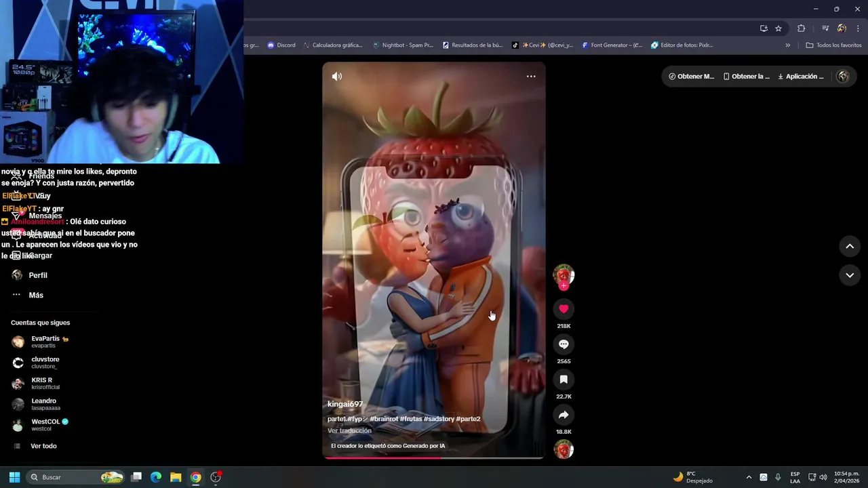
Task: Open Chrome three-dot main menu
Action: coord(859,28)
